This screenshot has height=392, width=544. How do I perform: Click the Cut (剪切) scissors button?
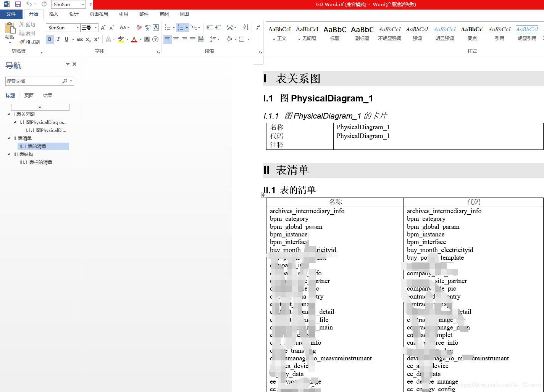(x=27, y=24)
